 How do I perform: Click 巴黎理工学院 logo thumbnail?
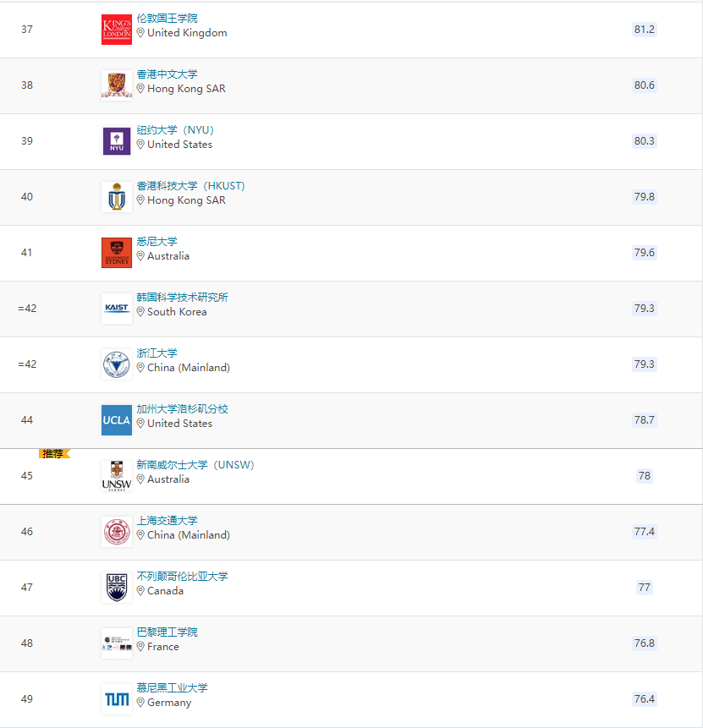(116, 643)
